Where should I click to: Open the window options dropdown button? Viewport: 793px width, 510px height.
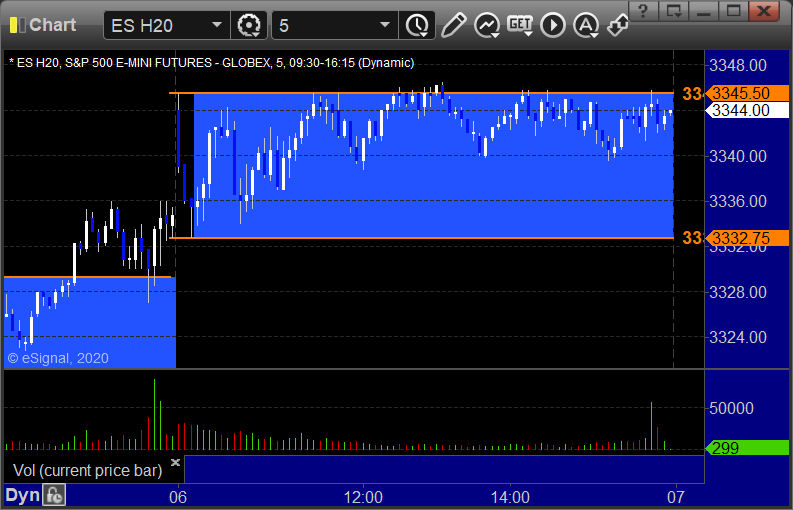pyautogui.click(x=673, y=10)
